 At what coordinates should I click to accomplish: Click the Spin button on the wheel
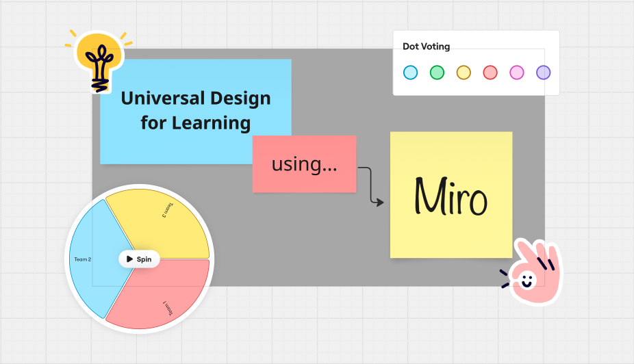pyautogui.click(x=139, y=259)
